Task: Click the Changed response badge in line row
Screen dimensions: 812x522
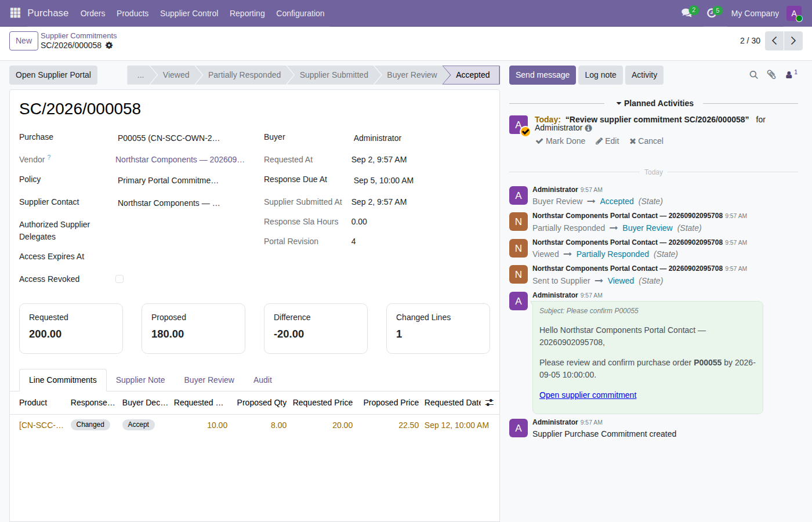Action: [90, 425]
